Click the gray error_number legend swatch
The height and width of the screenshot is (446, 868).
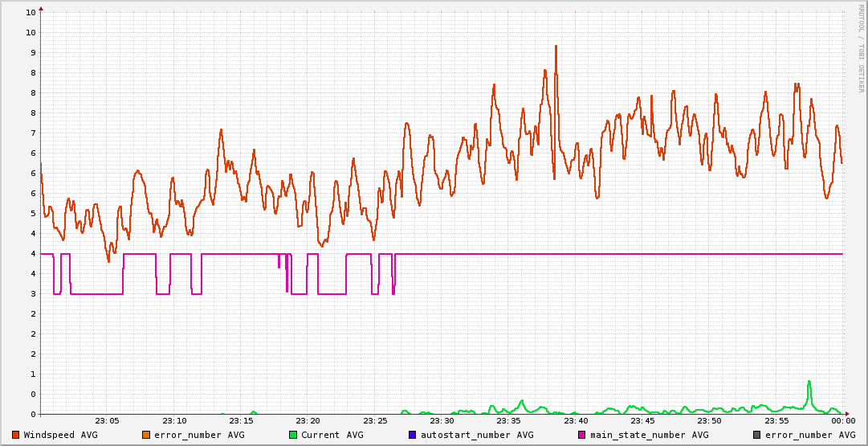(x=757, y=435)
